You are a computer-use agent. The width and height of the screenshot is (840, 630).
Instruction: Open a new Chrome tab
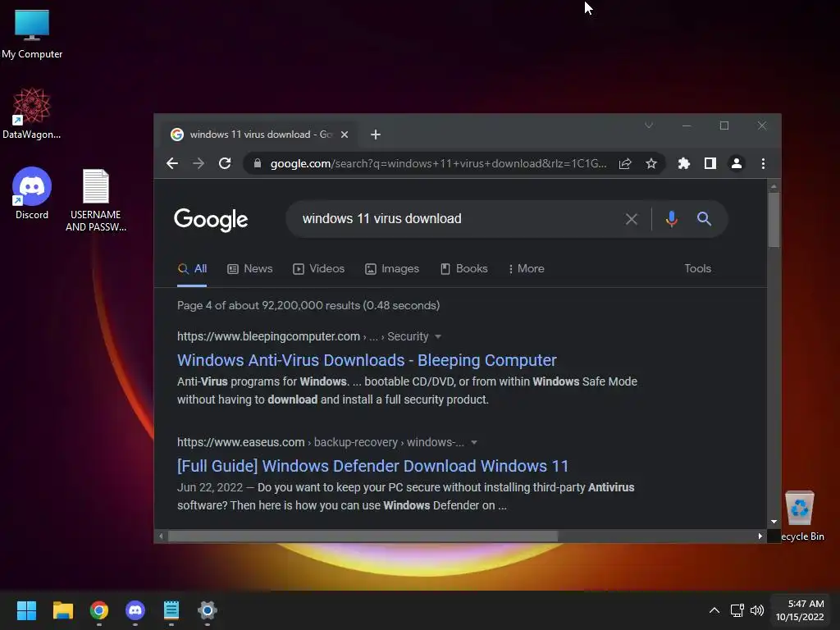click(376, 135)
